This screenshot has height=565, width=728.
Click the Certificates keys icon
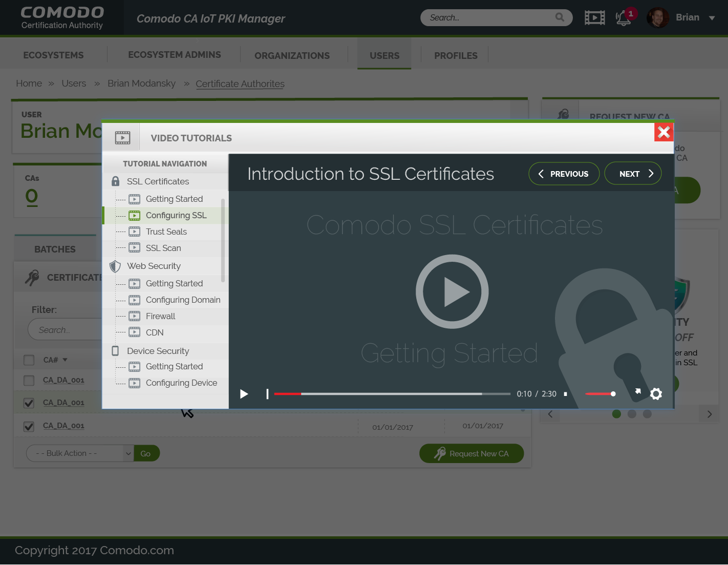coord(32,278)
